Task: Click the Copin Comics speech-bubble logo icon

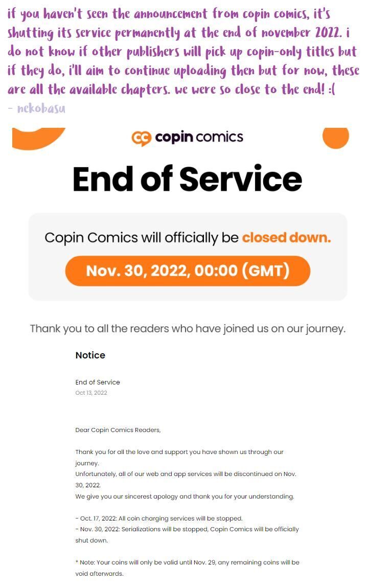Action: click(x=141, y=139)
